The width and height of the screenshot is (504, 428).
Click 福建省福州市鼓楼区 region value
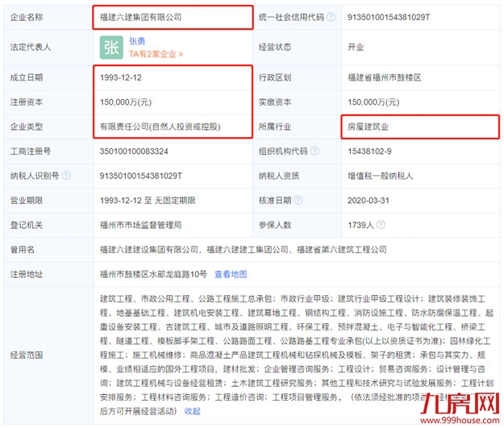[x=385, y=77]
